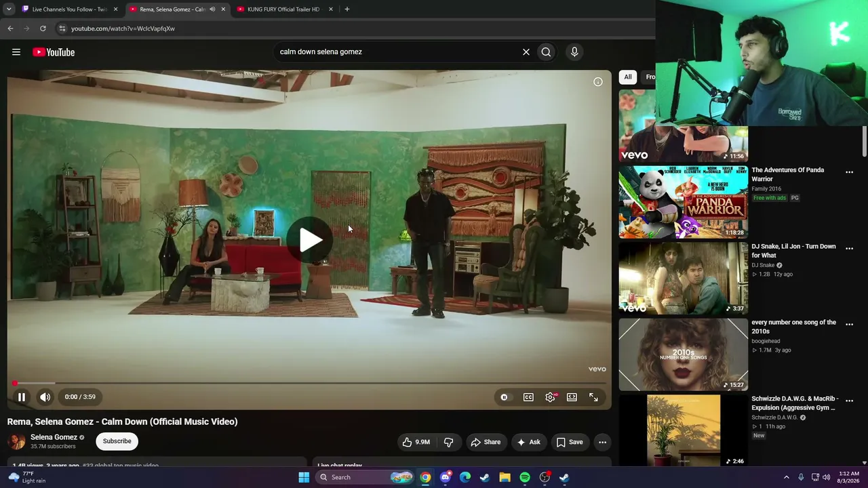Screen dimensions: 868x488
Task: Open options for Schwizzle D.A.W.G. video
Action: click(849, 400)
